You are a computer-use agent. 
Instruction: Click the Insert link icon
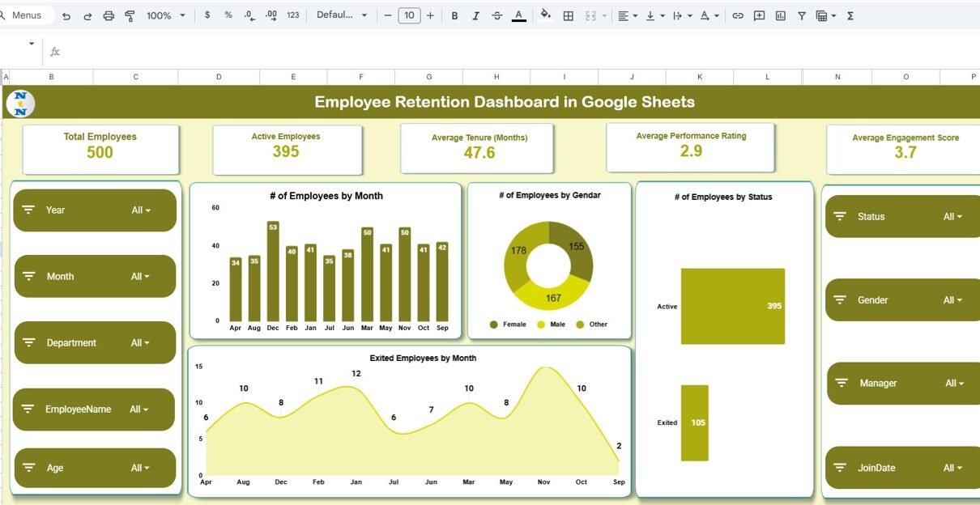(738, 15)
